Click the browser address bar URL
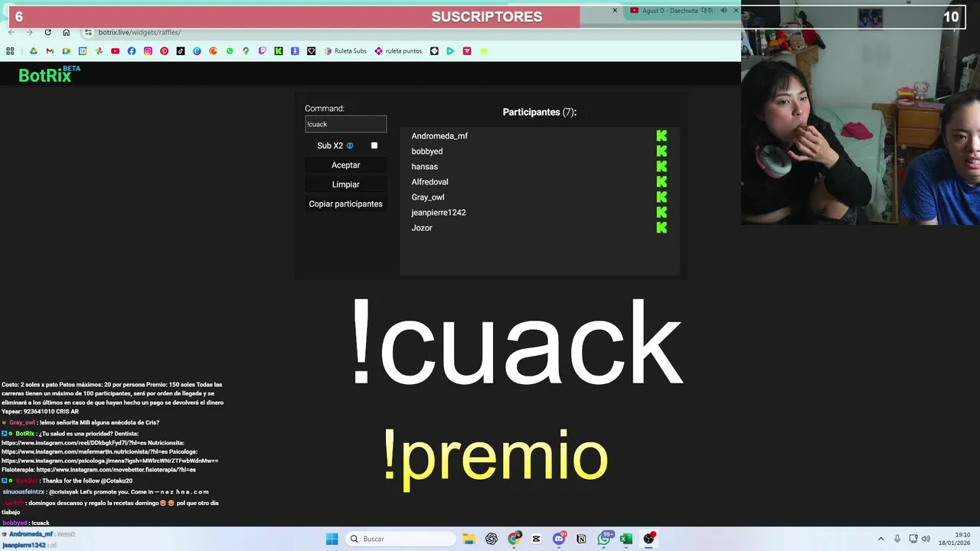 [x=139, y=32]
